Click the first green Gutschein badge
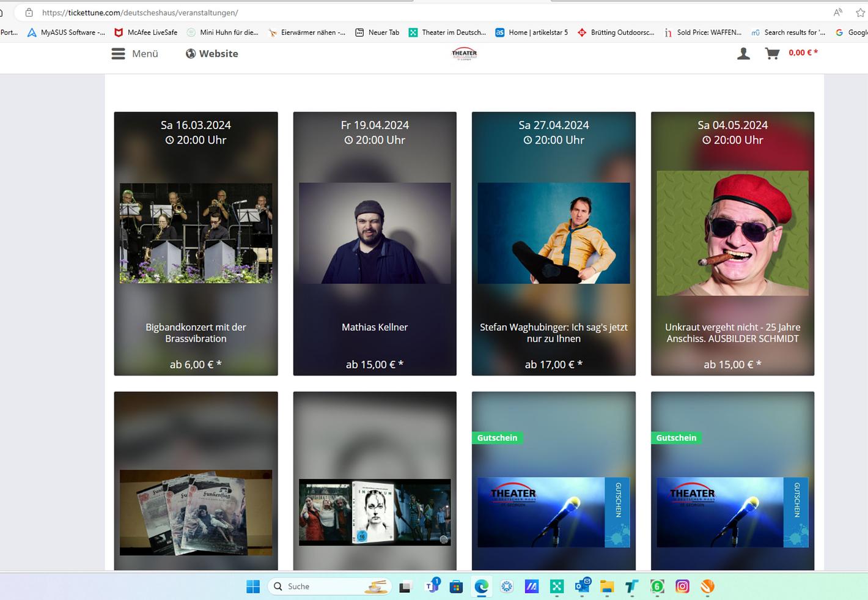This screenshot has width=868, height=600. (x=497, y=438)
